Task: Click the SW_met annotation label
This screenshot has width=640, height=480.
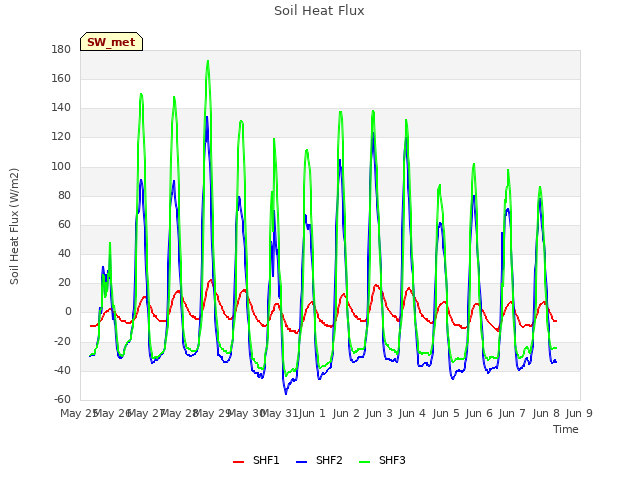Action: pyautogui.click(x=111, y=42)
